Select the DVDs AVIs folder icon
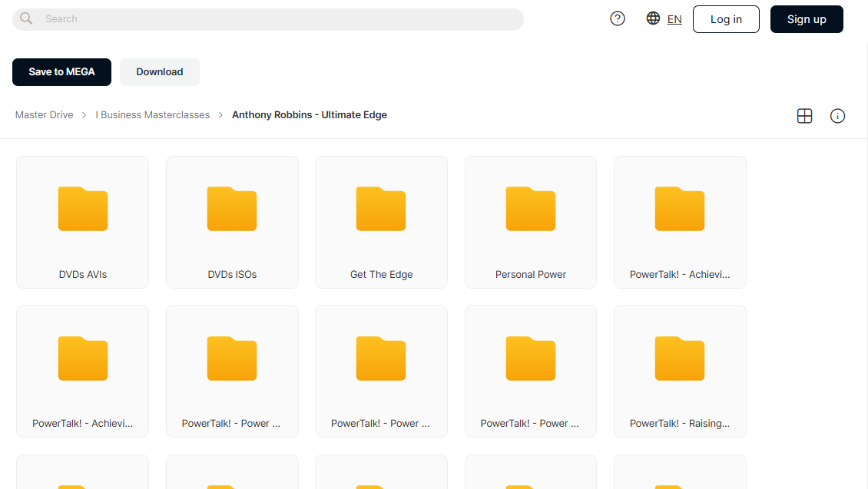The width and height of the screenshot is (868, 489). (82, 209)
